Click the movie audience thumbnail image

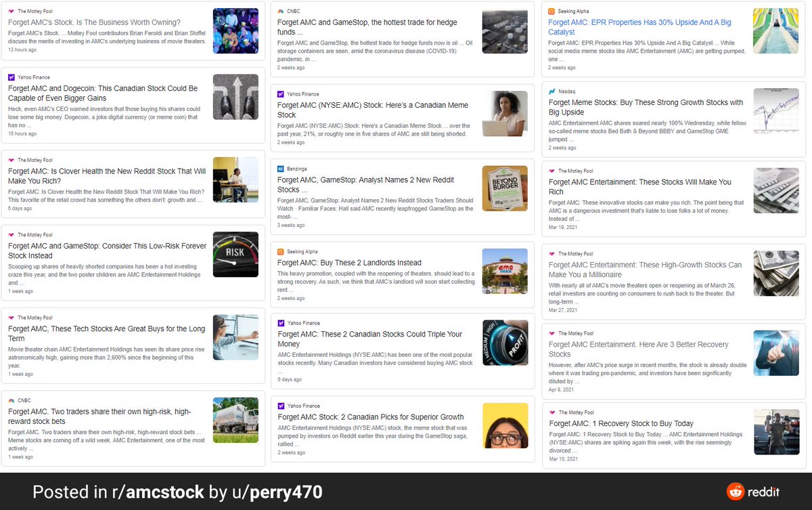click(x=235, y=30)
